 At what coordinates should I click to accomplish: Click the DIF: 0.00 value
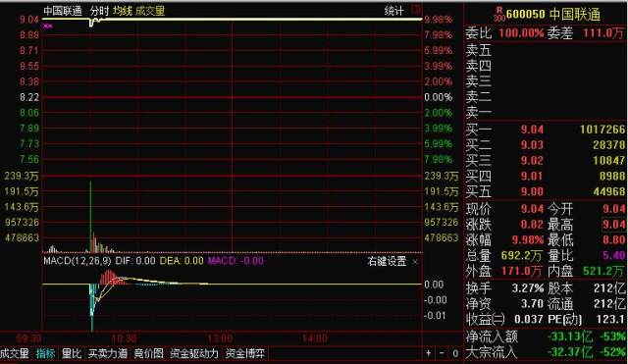(135, 261)
